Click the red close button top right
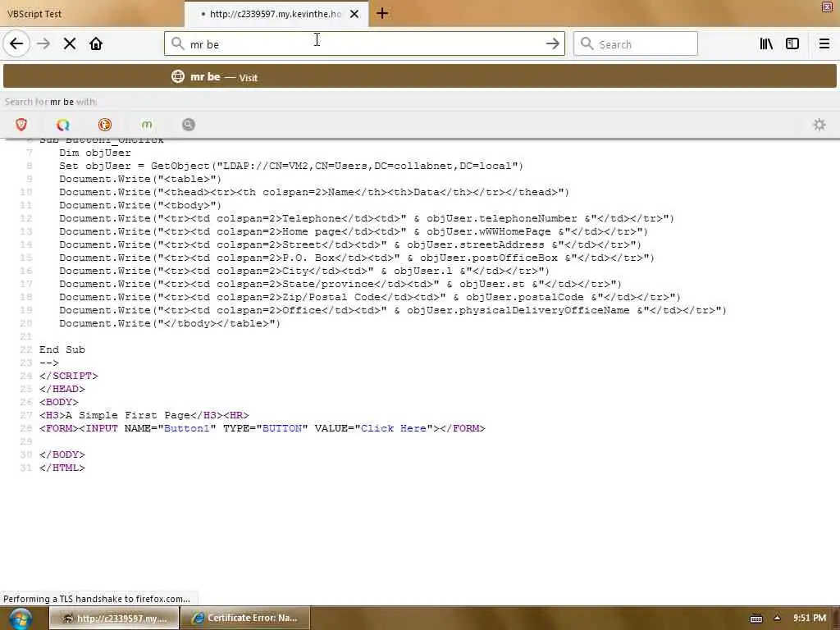The image size is (840, 630). (827, 7)
